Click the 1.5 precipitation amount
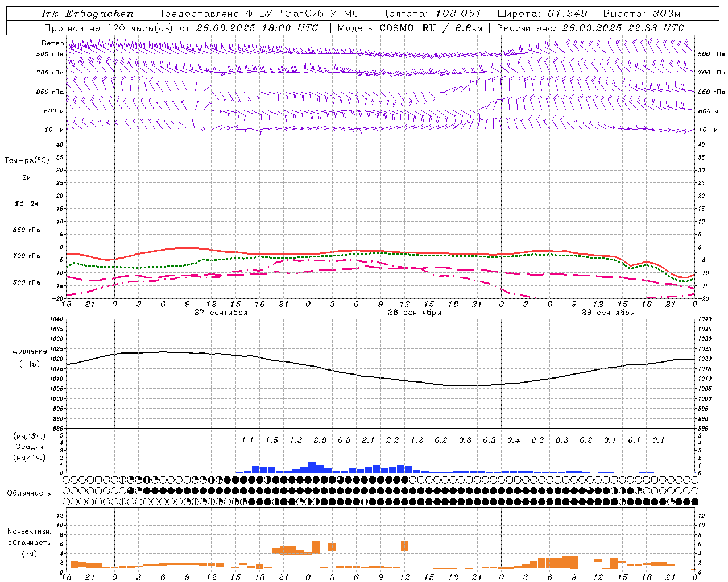The height and width of the screenshot is (582, 728). 271,440
